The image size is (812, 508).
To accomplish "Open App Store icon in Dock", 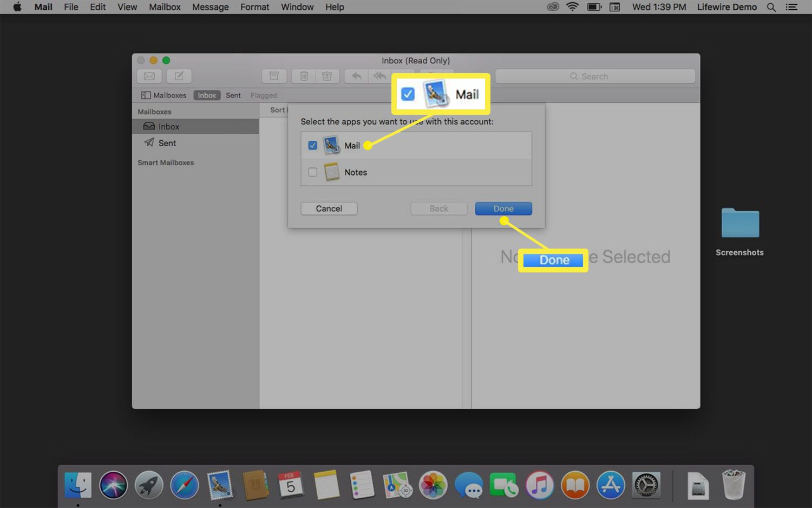I will pyautogui.click(x=611, y=485).
